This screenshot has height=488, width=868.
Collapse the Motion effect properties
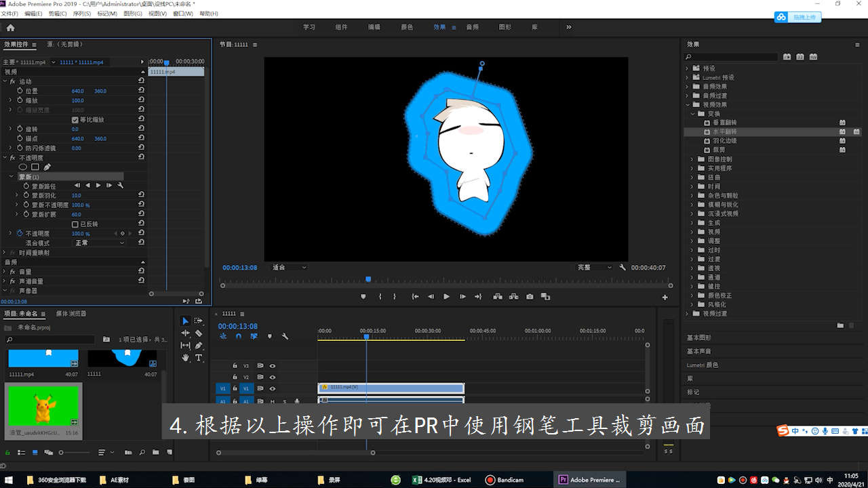[x=5, y=81]
